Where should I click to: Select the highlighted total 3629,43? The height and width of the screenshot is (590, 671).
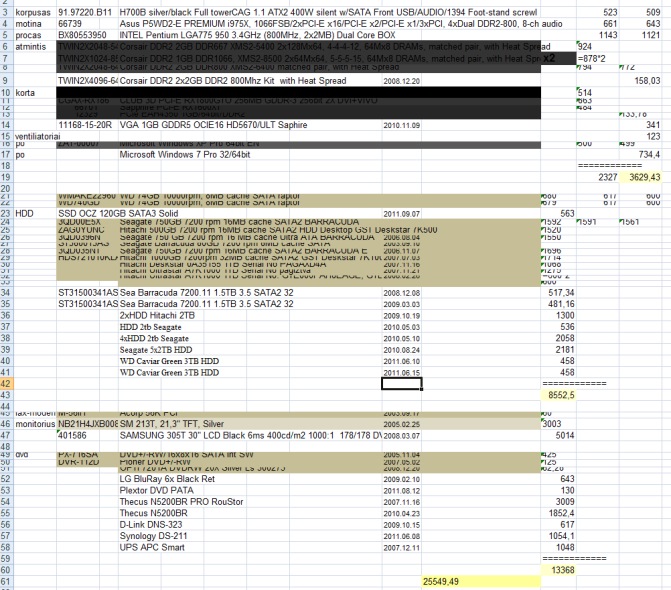tap(641, 177)
